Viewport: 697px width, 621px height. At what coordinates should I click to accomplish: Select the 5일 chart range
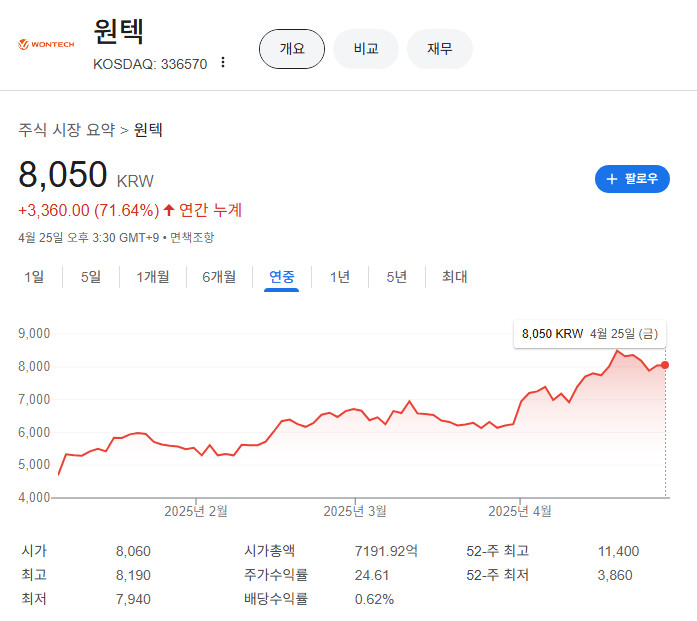(x=91, y=277)
